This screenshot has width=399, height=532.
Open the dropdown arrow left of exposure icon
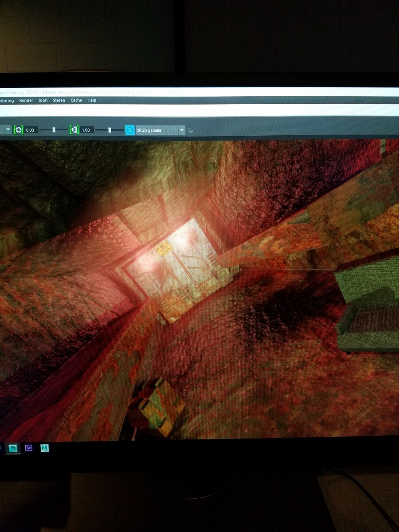click(8, 130)
